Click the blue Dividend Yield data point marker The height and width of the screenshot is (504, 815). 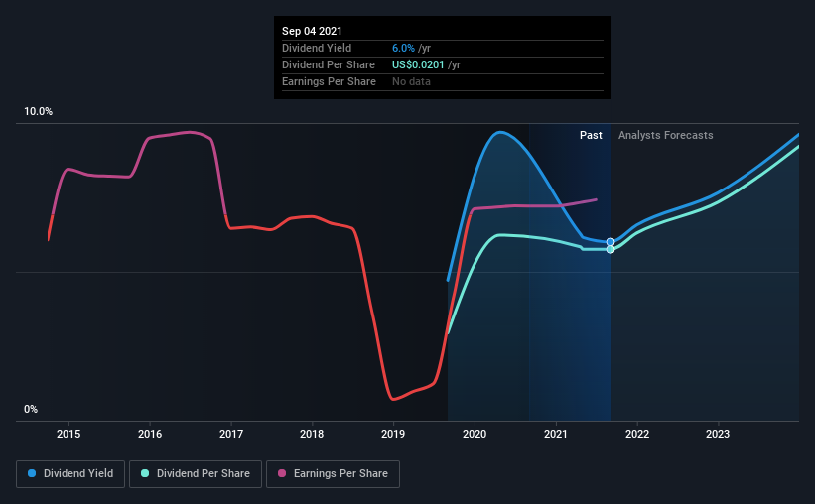tap(611, 242)
